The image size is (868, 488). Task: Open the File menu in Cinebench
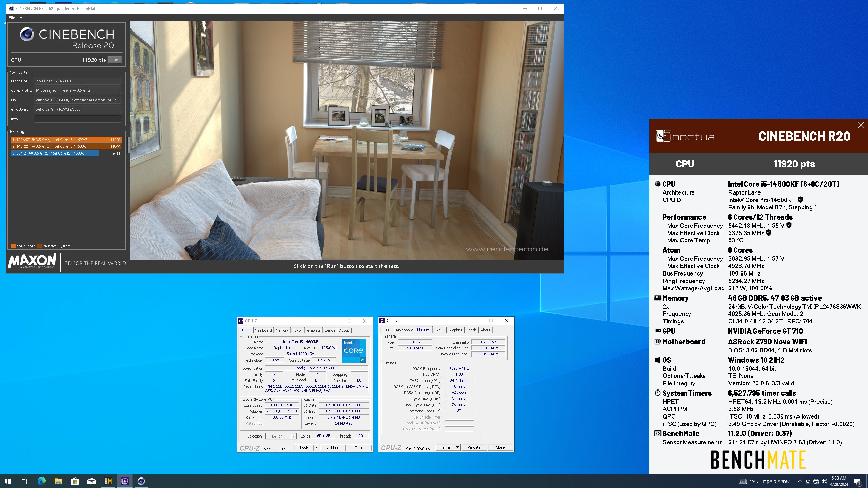pyautogui.click(x=12, y=18)
